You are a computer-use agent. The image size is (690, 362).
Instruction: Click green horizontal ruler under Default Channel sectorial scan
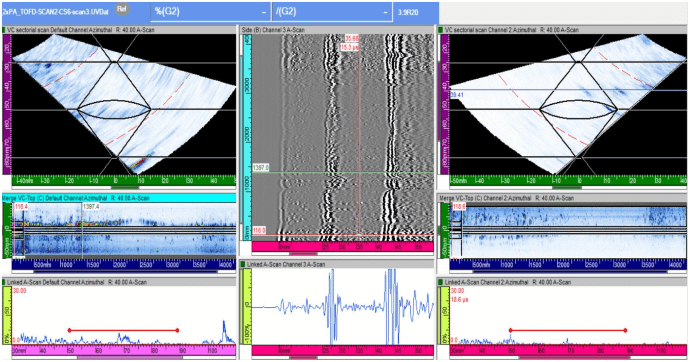coord(124,181)
